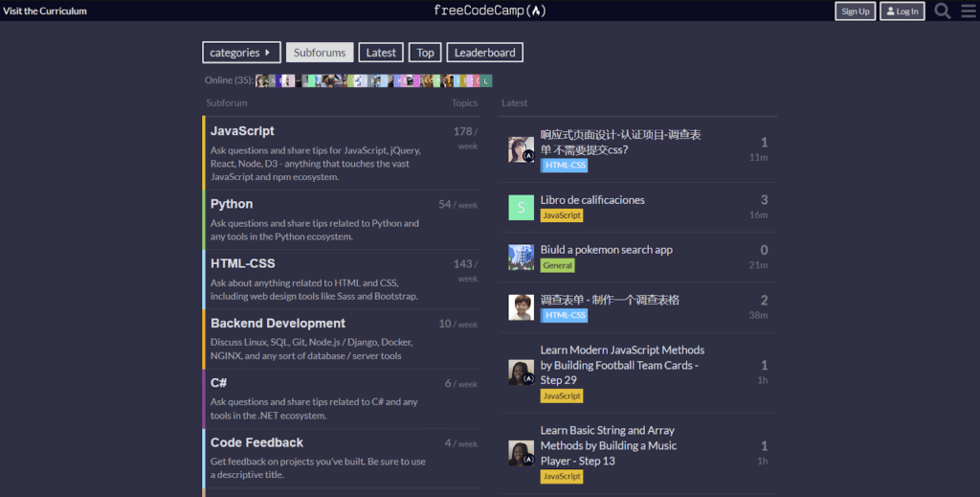980x497 pixels.
Task: Click the Sign Up button
Action: pyautogui.click(x=855, y=11)
